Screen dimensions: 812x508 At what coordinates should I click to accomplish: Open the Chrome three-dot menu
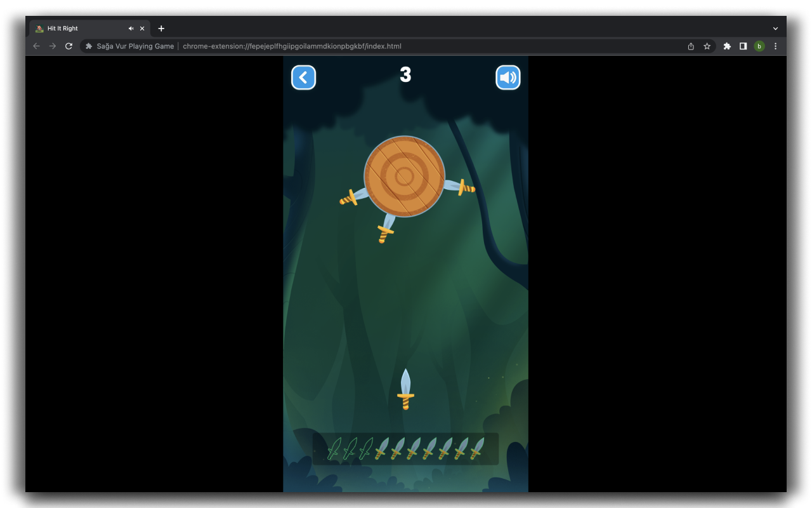[775, 46]
